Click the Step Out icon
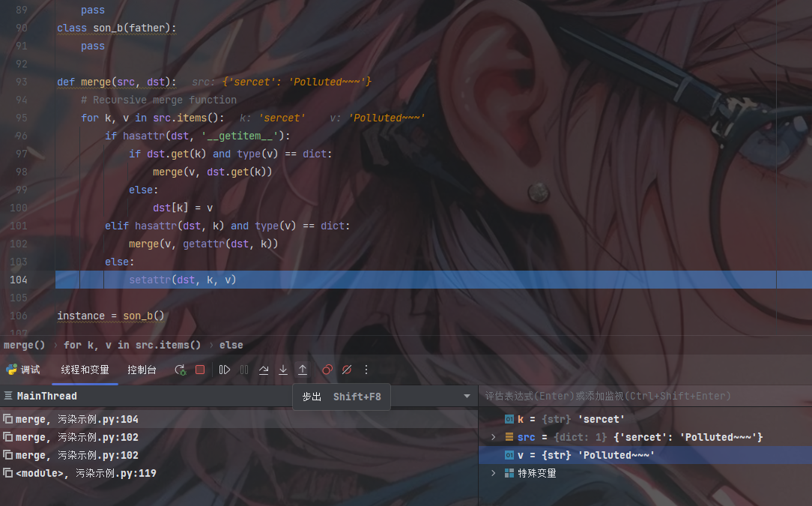Screen dimensions: 812x506 (303, 370)
